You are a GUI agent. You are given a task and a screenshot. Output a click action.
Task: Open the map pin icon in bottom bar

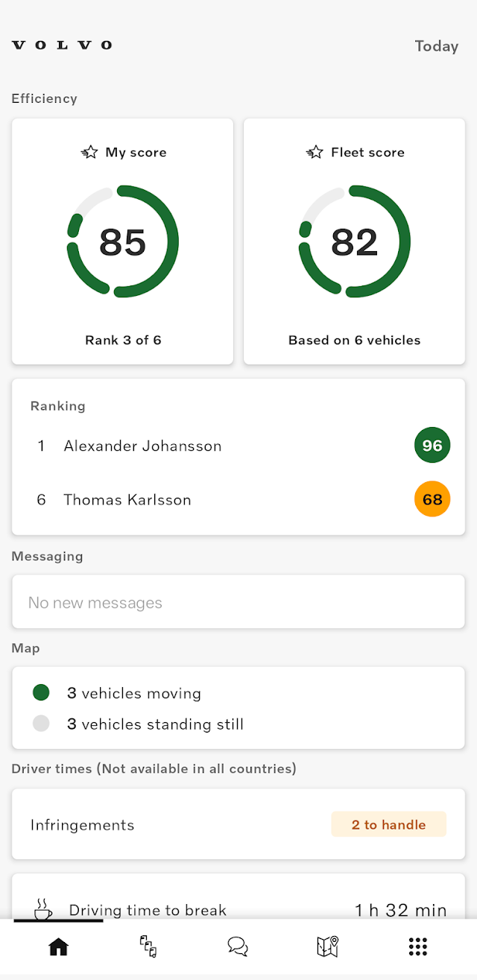click(328, 946)
